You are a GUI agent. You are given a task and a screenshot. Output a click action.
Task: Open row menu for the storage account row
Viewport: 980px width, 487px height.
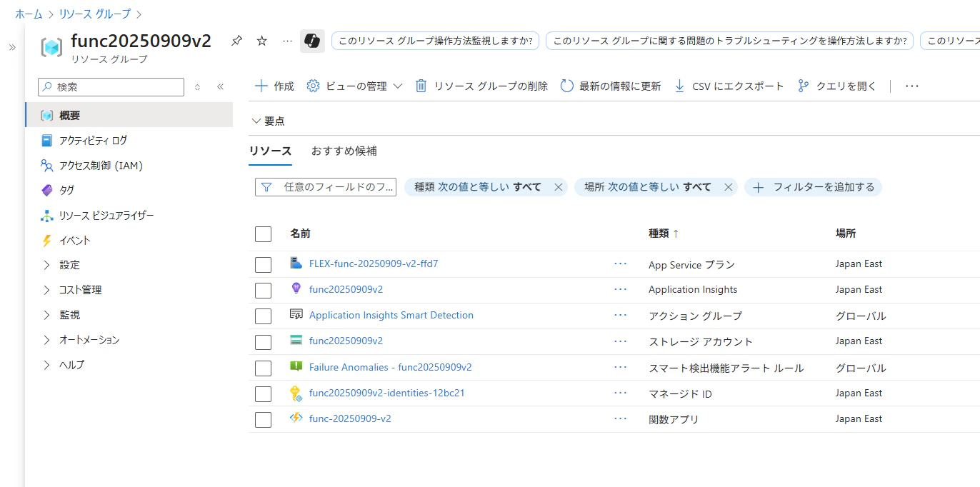click(620, 341)
